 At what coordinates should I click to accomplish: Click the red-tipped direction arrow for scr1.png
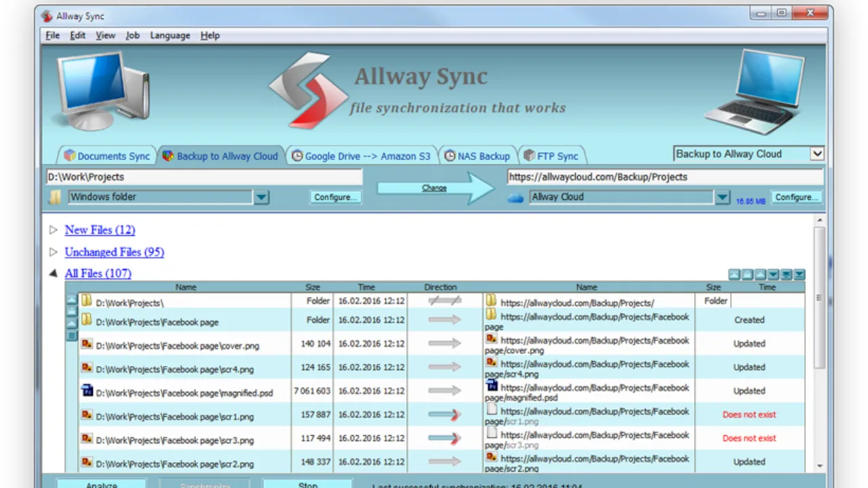click(x=445, y=415)
